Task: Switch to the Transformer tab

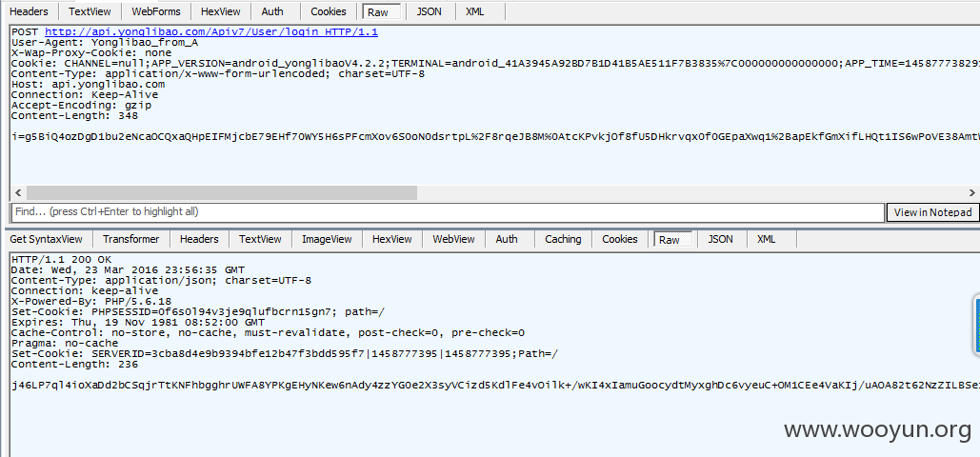Action: 131,239
